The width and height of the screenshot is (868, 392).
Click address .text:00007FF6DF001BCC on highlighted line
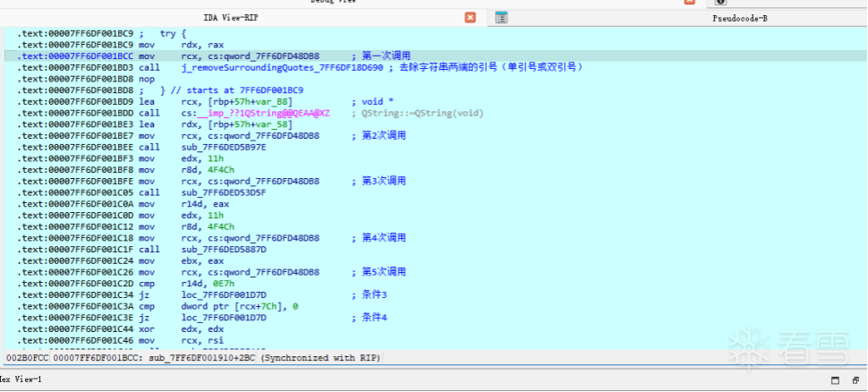(75, 55)
